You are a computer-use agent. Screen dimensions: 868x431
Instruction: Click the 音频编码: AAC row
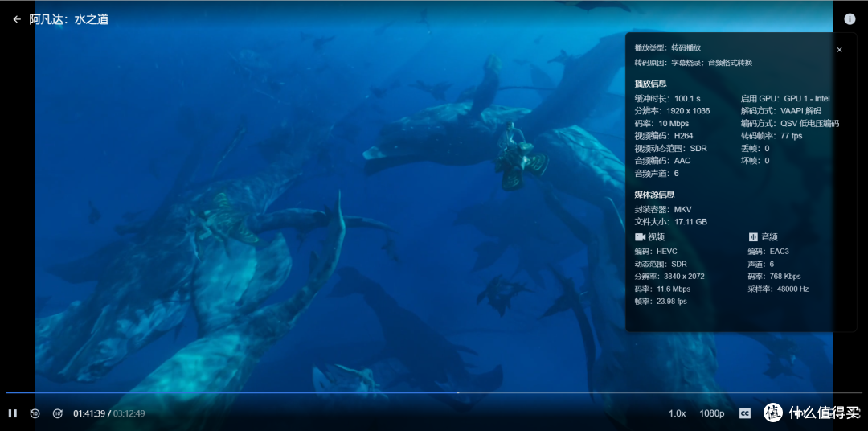tap(662, 161)
